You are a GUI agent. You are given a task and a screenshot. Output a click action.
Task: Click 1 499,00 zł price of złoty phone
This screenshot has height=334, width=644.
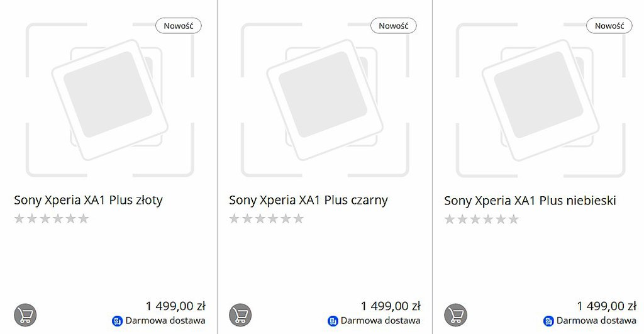[x=175, y=306]
